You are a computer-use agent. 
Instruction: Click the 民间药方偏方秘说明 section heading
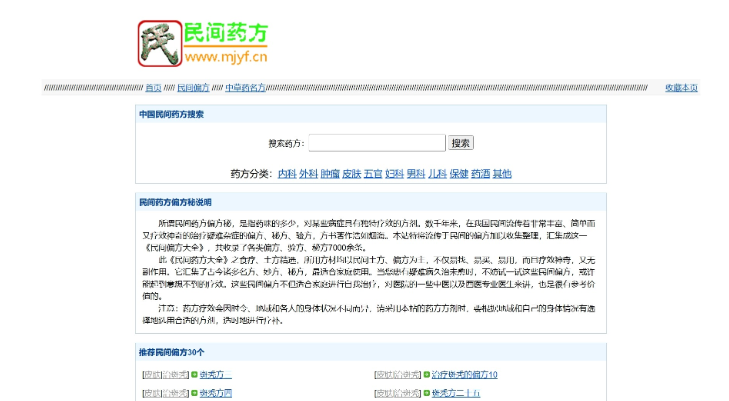click(x=175, y=202)
